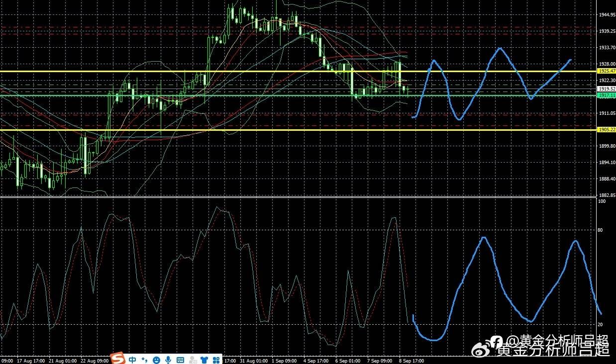Switch the punctuation mode icon
This screenshot has height=364, width=616.
click(144, 360)
